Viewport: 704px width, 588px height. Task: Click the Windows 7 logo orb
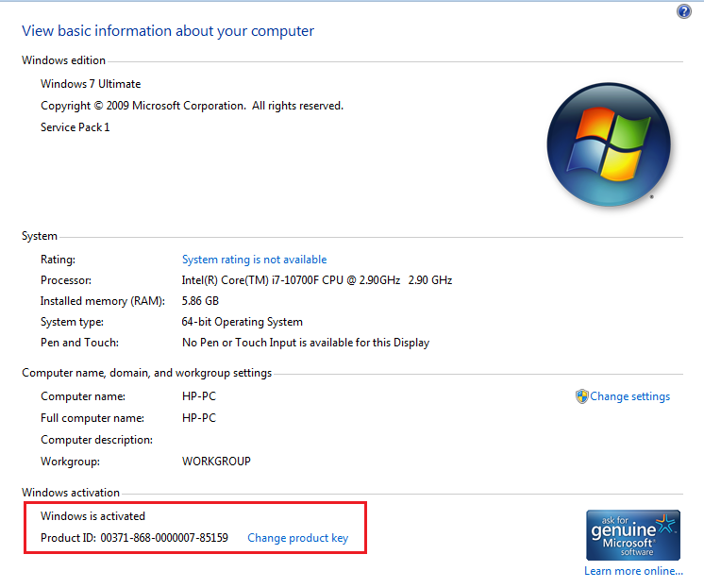pyautogui.click(x=609, y=144)
